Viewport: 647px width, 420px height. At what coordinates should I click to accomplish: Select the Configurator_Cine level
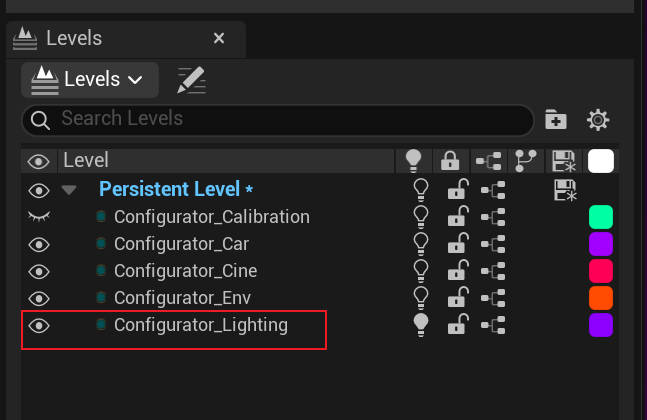(x=185, y=271)
